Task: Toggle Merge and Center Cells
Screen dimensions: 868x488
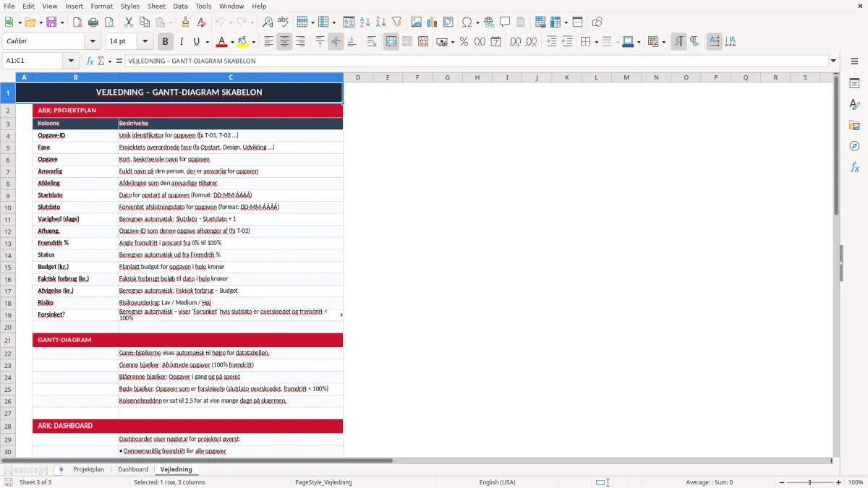Action: [x=391, y=42]
